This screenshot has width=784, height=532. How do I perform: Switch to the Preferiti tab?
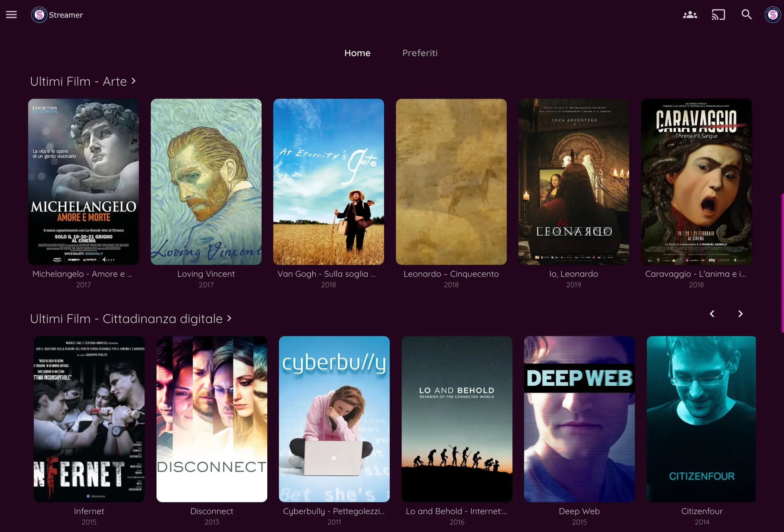[x=420, y=53]
